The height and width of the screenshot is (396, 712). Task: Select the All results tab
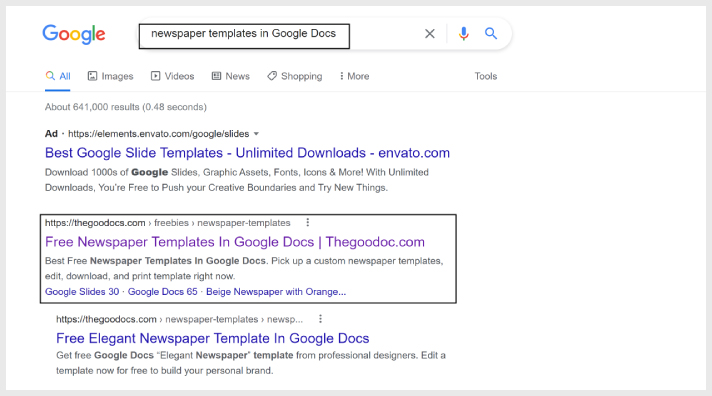click(58, 76)
